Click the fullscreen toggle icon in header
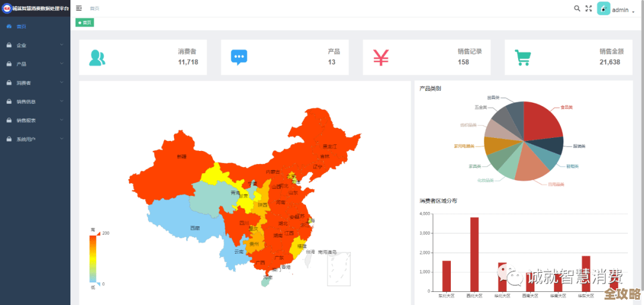Viewport: 644px width, 305px height. click(x=589, y=8)
